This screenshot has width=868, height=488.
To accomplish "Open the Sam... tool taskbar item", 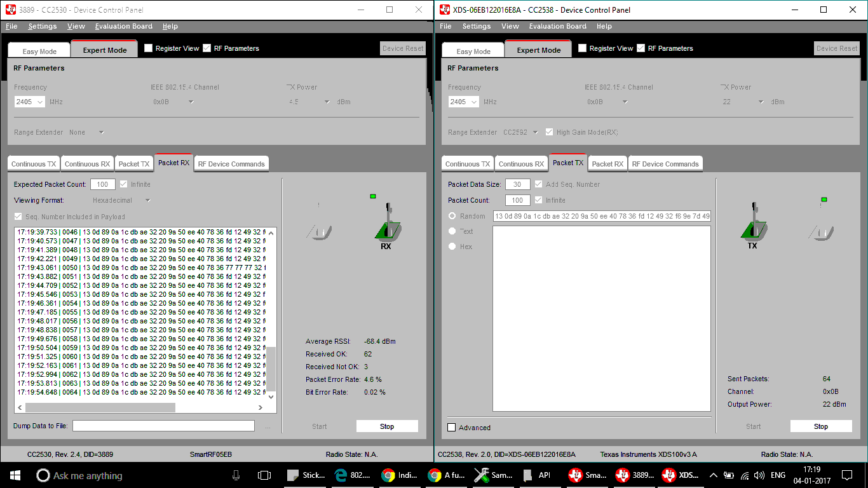I will point(494,475).
